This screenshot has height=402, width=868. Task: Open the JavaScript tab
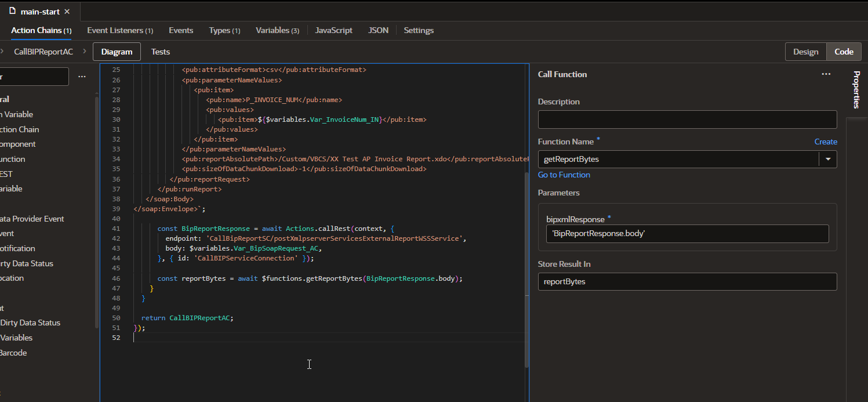333,30
